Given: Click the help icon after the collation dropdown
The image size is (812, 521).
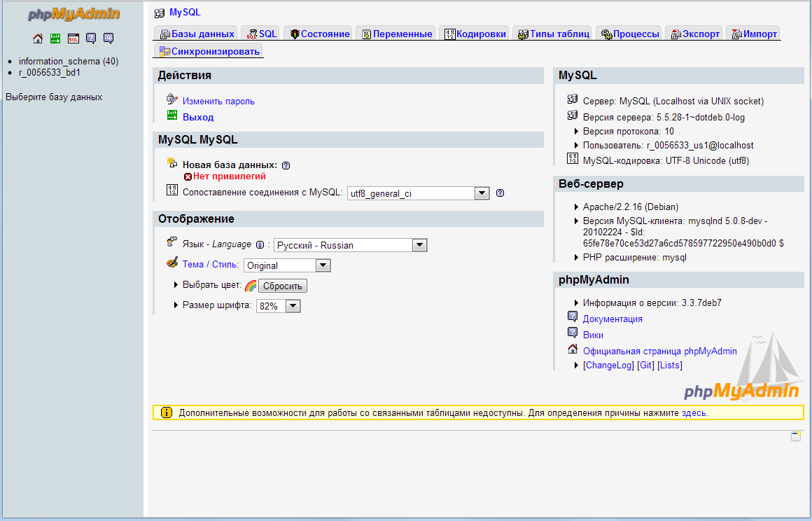Looking at the screenshot, I should pyautogui.click(x=500, y=193).
